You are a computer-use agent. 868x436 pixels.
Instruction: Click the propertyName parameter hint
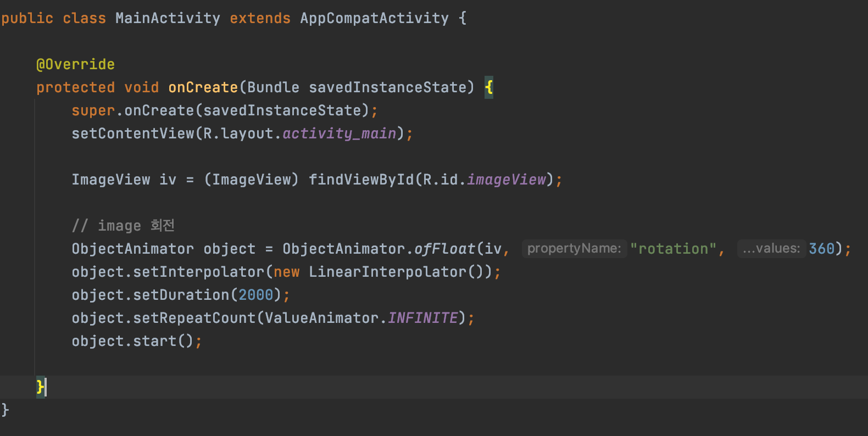coord(574,249)
